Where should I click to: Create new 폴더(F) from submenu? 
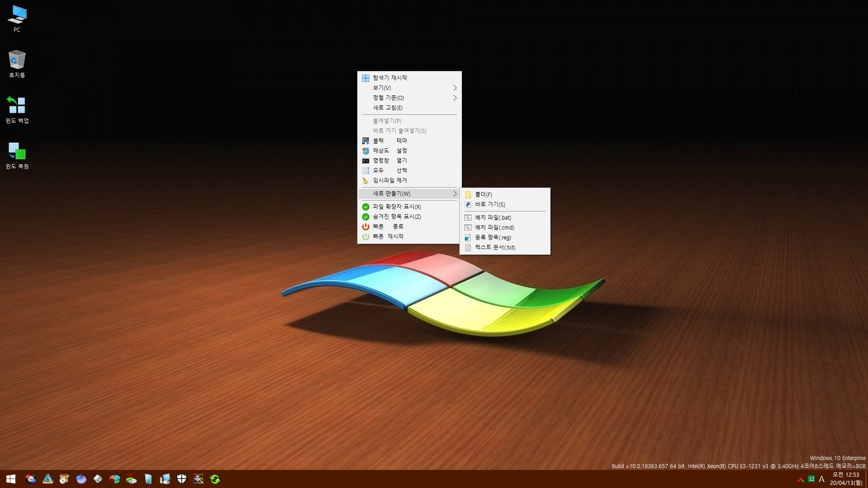click(x=505, y=194)
